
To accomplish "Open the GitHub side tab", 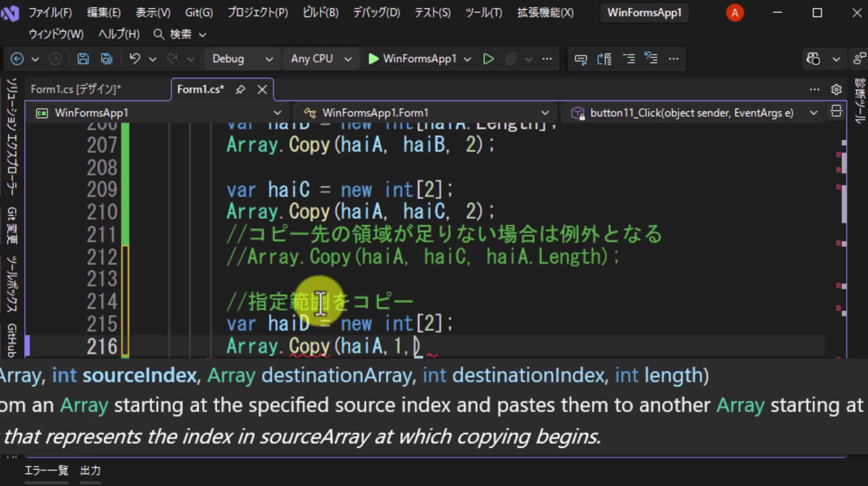I will 12,340.
